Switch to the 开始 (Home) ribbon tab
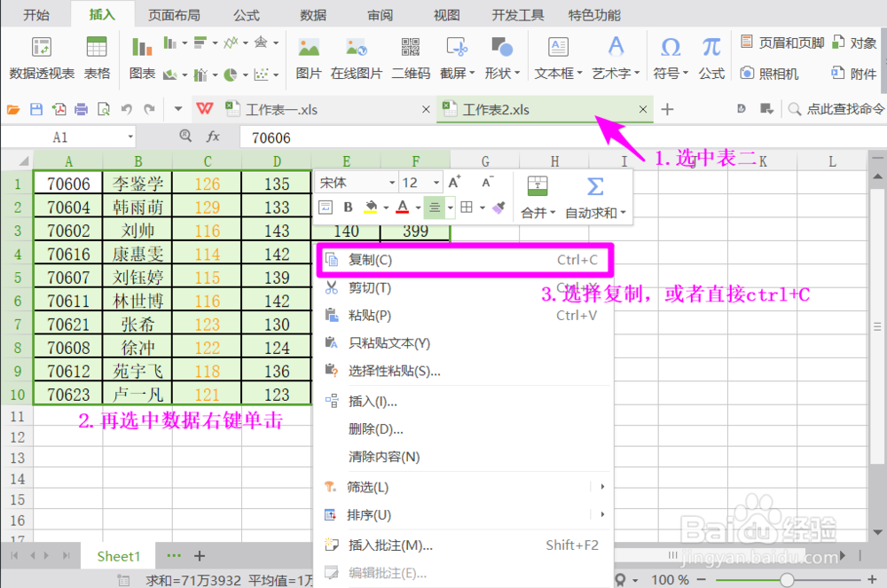The image size is (887, 588). [36, 15]
